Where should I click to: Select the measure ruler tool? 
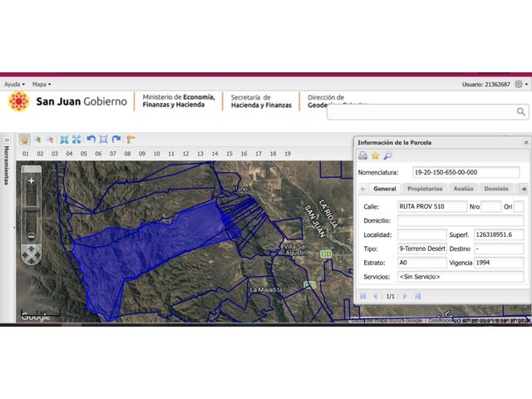[x=131, y=140]
